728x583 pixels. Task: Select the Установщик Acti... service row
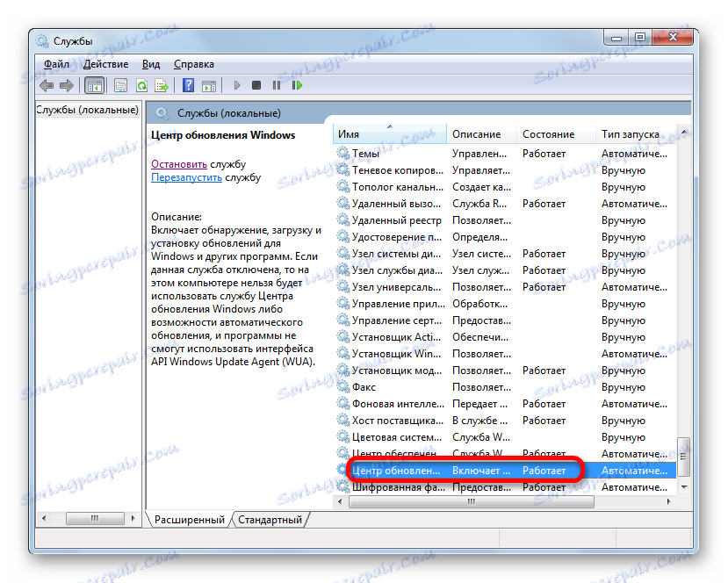pos(505,337)
